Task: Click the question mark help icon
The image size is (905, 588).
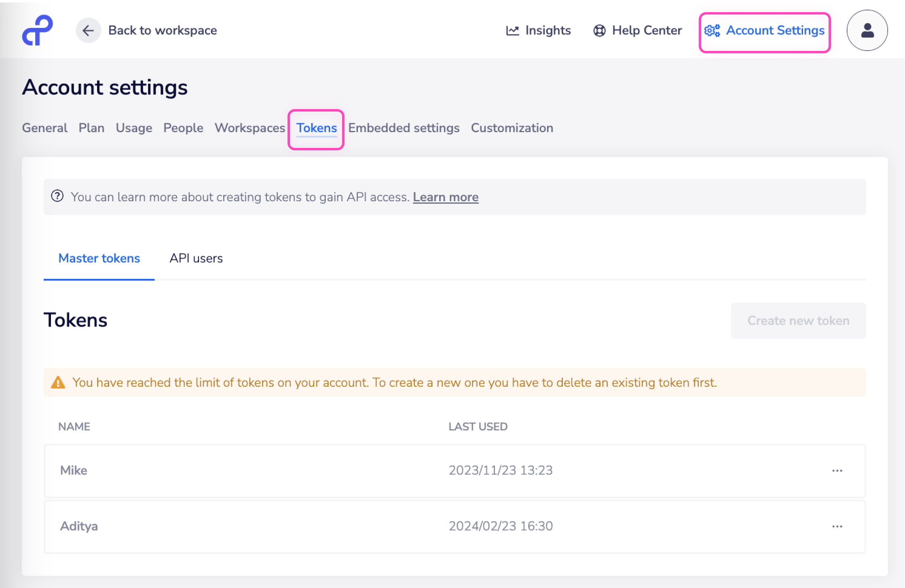Action: (x=57, y=196)
